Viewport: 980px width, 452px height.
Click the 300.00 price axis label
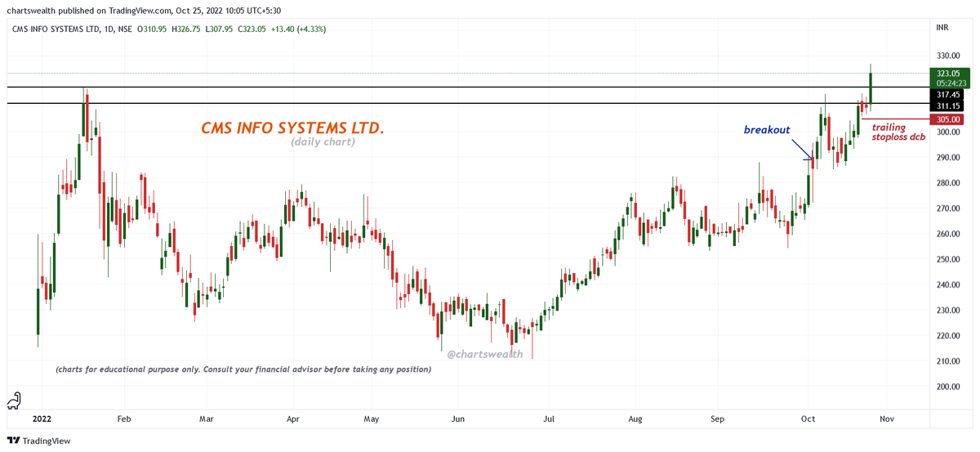coord(947,132)
